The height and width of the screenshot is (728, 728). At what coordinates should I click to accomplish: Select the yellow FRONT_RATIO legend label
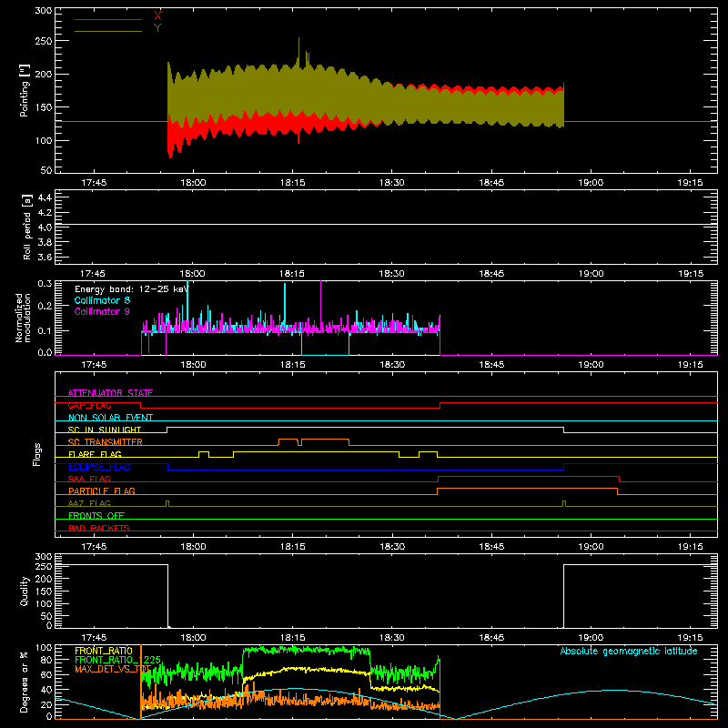coord(104,651)
